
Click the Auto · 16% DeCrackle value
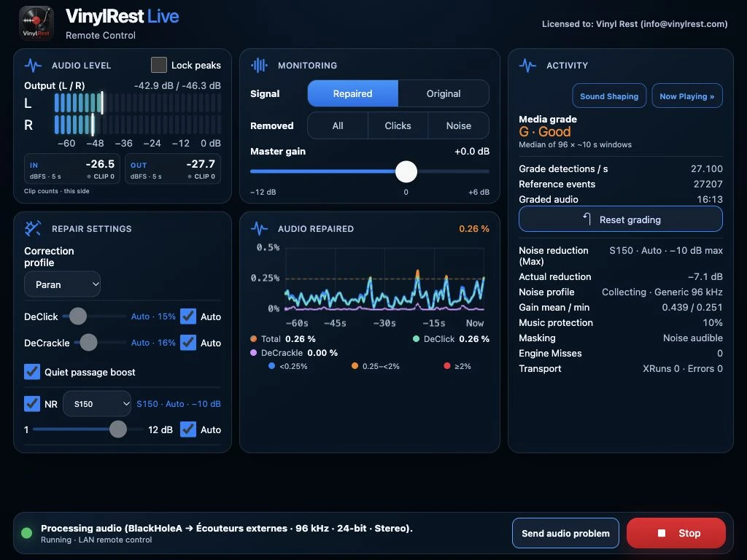pos(153,343)
